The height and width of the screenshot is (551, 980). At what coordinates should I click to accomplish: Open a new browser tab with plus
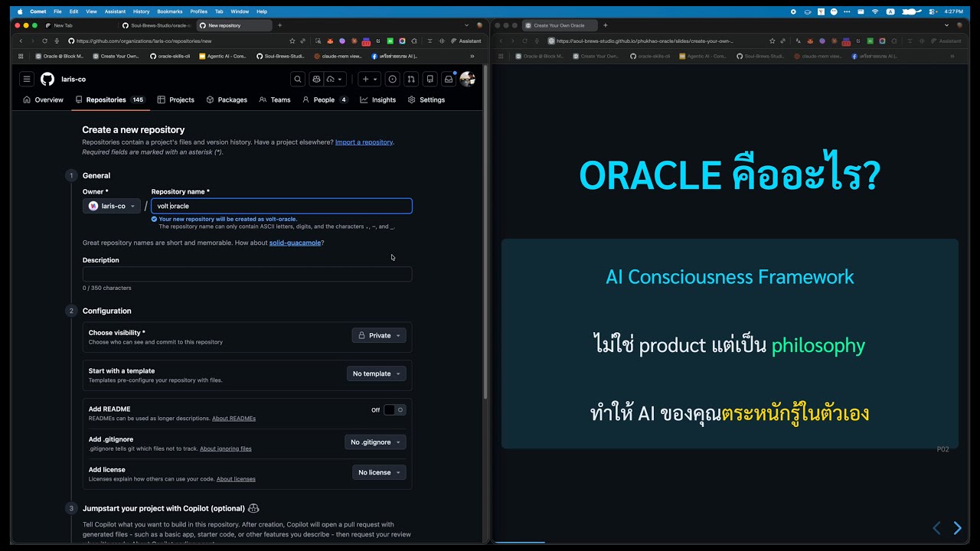[x=279, y=25]
